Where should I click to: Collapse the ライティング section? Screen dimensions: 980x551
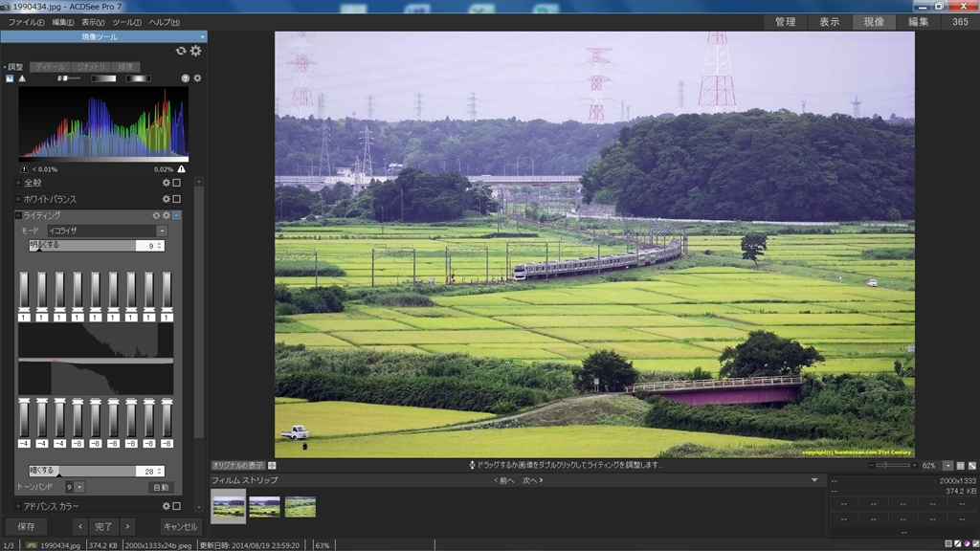click(19, 215)
